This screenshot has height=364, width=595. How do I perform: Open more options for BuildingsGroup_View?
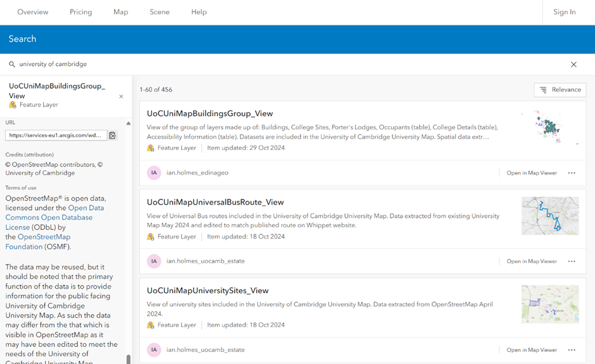[572, 173]
